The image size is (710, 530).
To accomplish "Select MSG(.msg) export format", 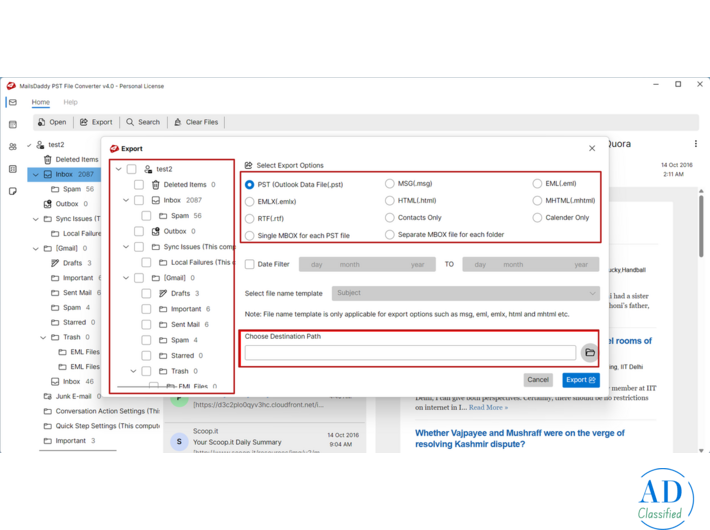I will point(389,183).
